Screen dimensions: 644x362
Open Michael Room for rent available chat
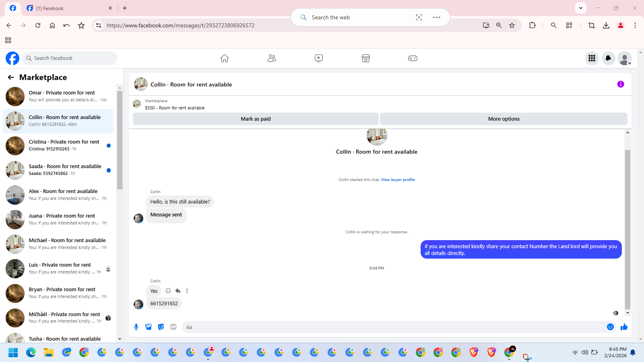pyautogui.click(x=58, y=244)
